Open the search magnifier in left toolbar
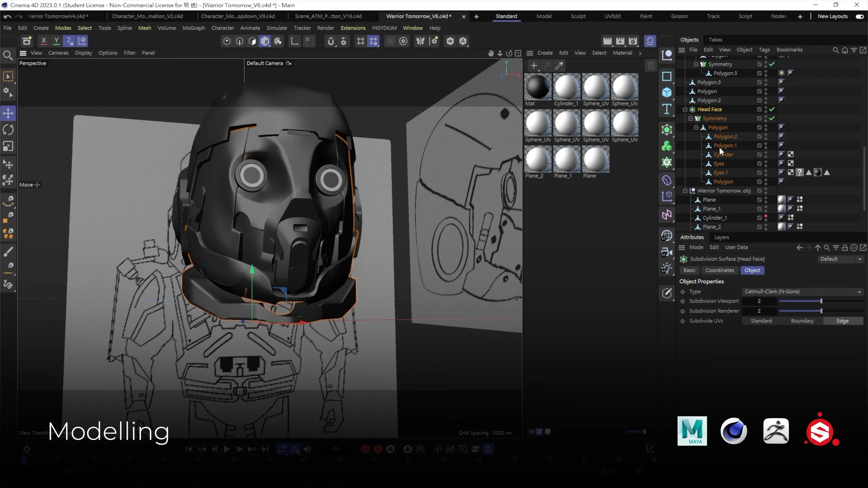 pyautogui.click(x=8, y=56)
